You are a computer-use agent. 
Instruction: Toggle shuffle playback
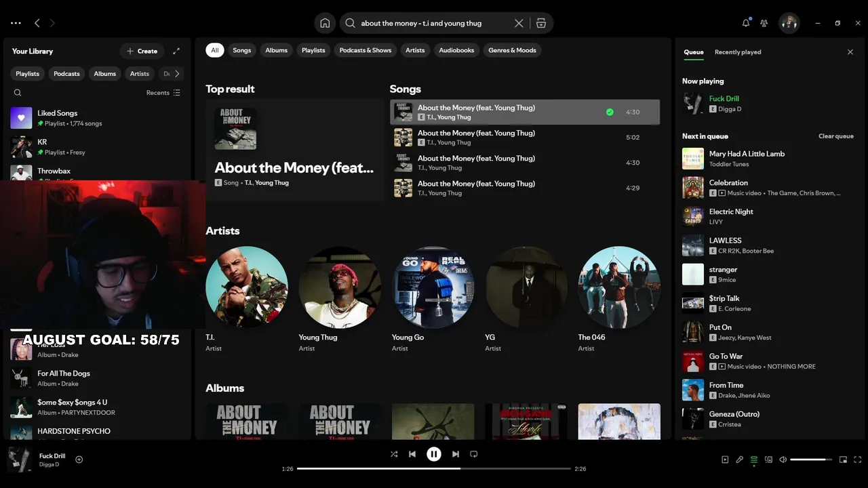tap(394, 454)
